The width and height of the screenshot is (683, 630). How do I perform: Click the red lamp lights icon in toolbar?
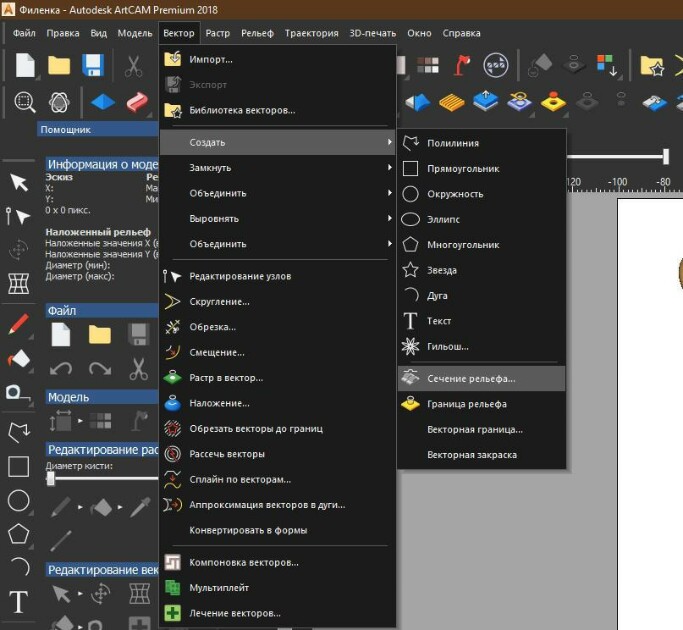(462, 65)
